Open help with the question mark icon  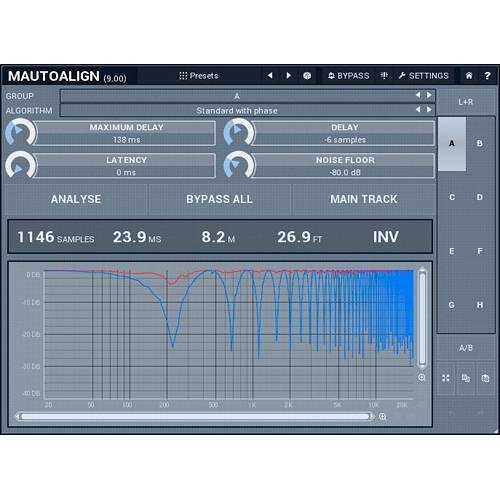click(x=487, y=76)
